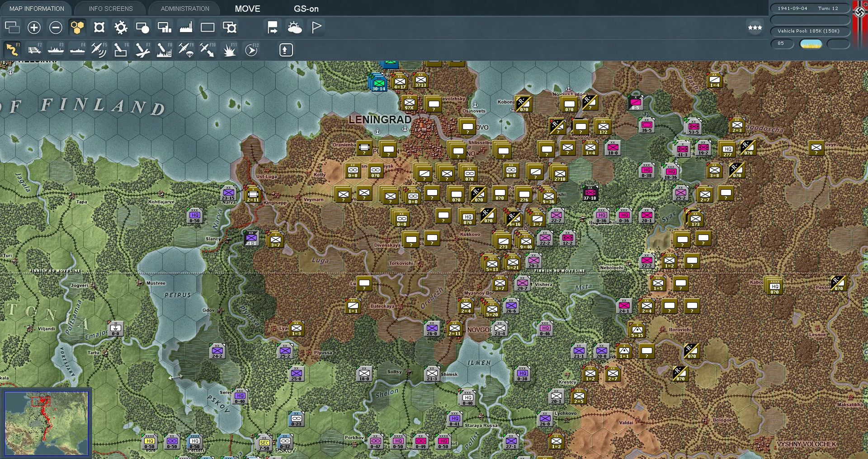Select the gray unit labeled 0-23

[297, 419]
